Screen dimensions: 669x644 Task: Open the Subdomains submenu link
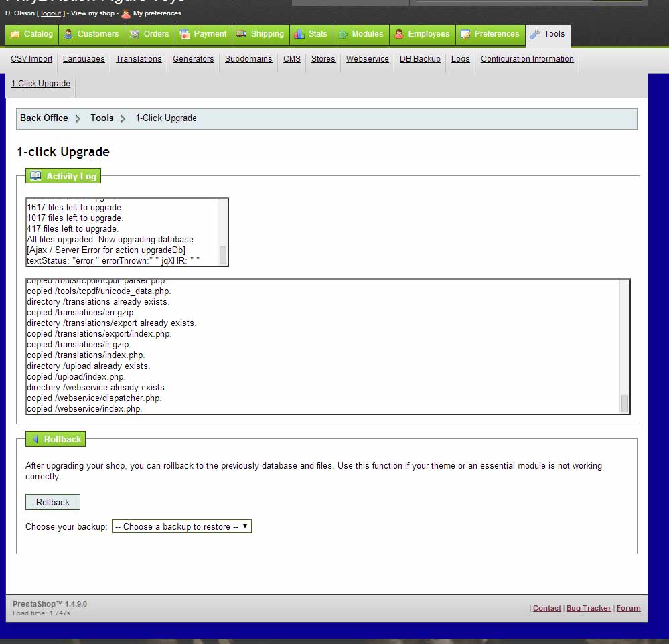(x=248, y=59)
